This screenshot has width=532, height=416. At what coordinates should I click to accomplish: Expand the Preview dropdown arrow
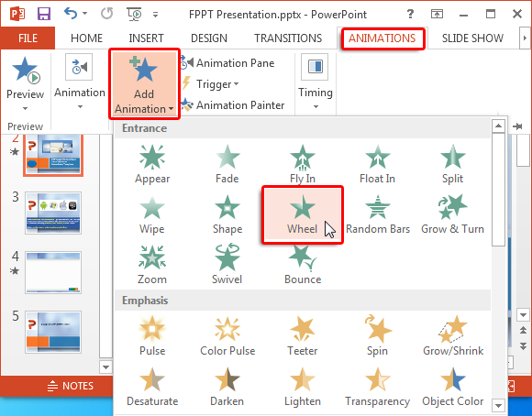pyautogui.click(x=25, y=108)
